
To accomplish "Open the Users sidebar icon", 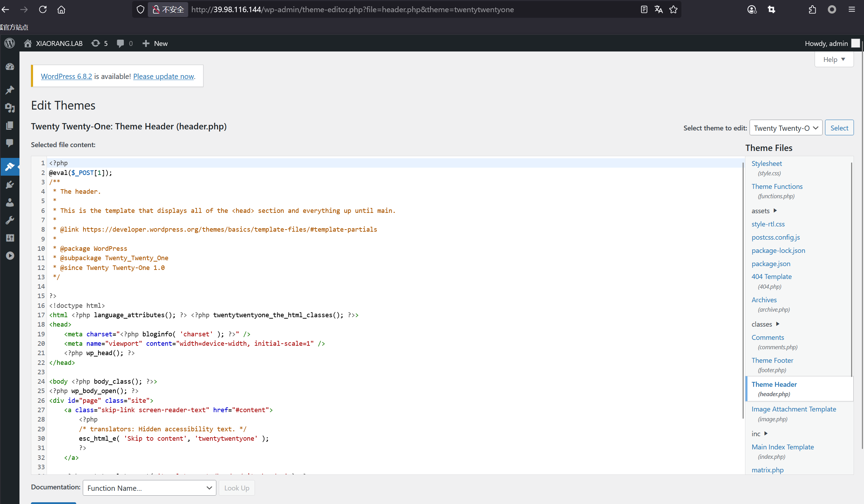I will pyautogui.click(x=10, y=202).
